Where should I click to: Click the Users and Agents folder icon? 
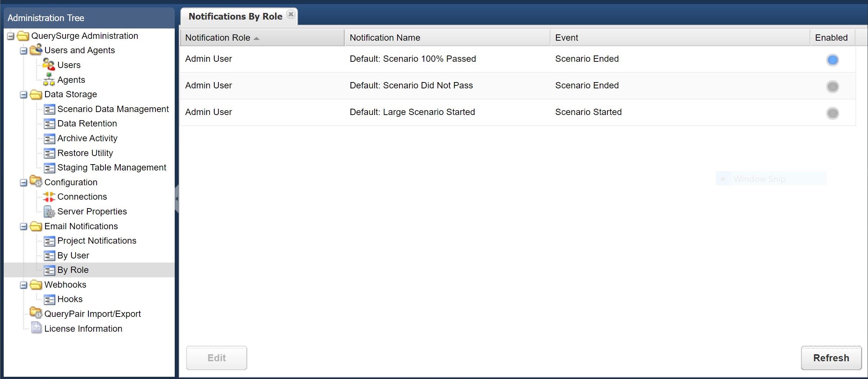click(x=36, y=50)
